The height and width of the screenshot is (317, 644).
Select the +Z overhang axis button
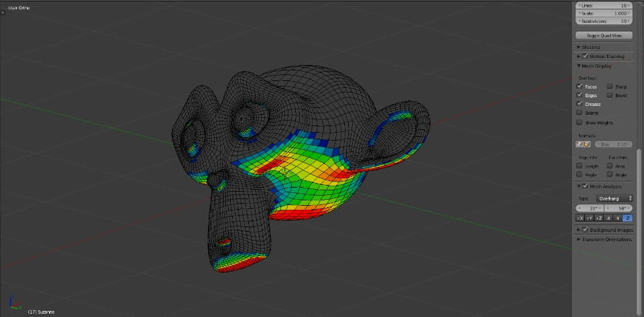[x=599, y=218]
